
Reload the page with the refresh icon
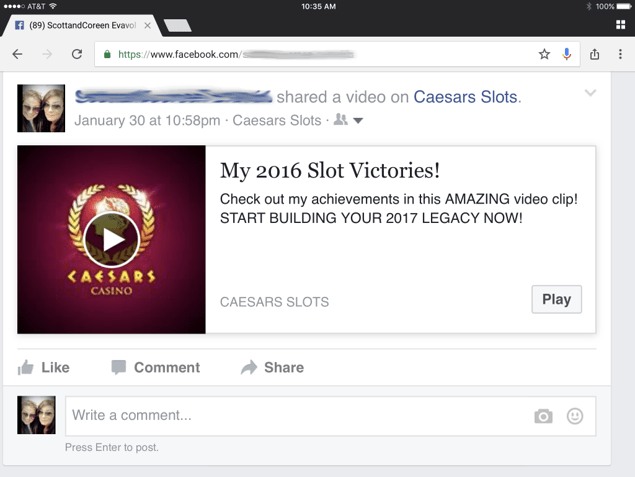[x=77, y=54]
